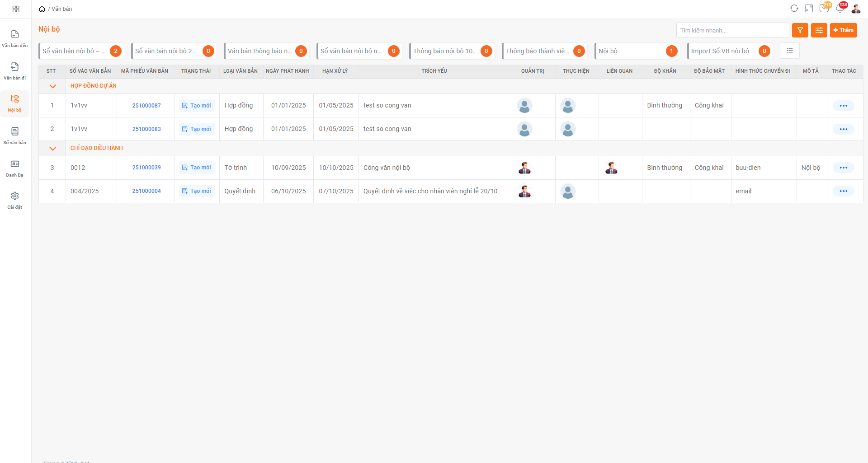This screenshot has height=463, width=868.
Task: Open actions menu for row 4
Action: tap(843, 191)
